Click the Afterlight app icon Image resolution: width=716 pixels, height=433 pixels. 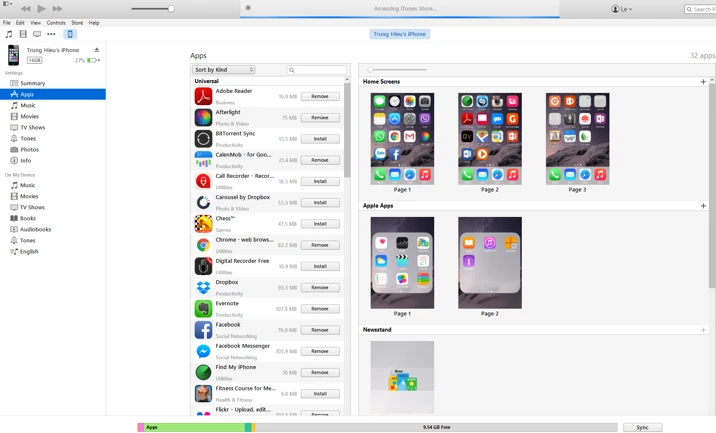(203, 118)
